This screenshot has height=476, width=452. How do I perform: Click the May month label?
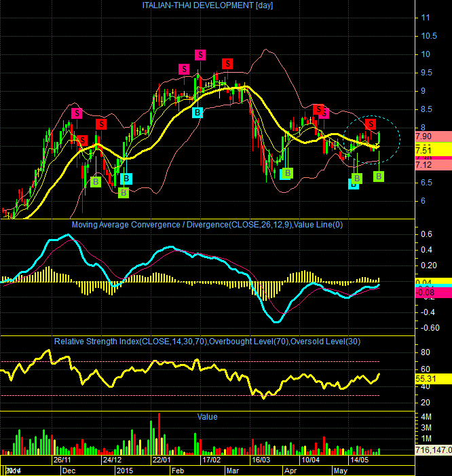coord(341,471)
